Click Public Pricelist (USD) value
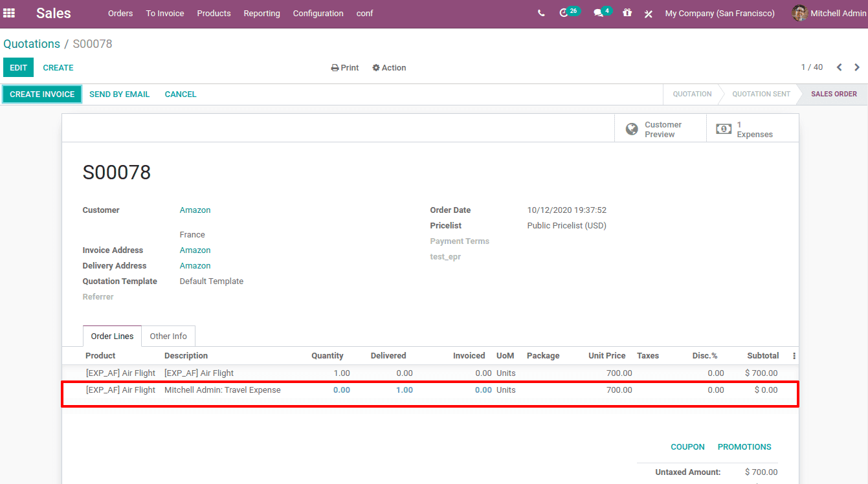Viewport: 868px width, 484px height. click(x=566, y=226)
